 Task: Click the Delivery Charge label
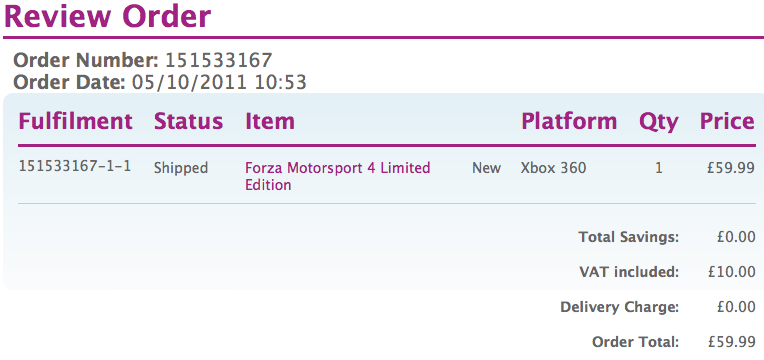click(619, 307)
